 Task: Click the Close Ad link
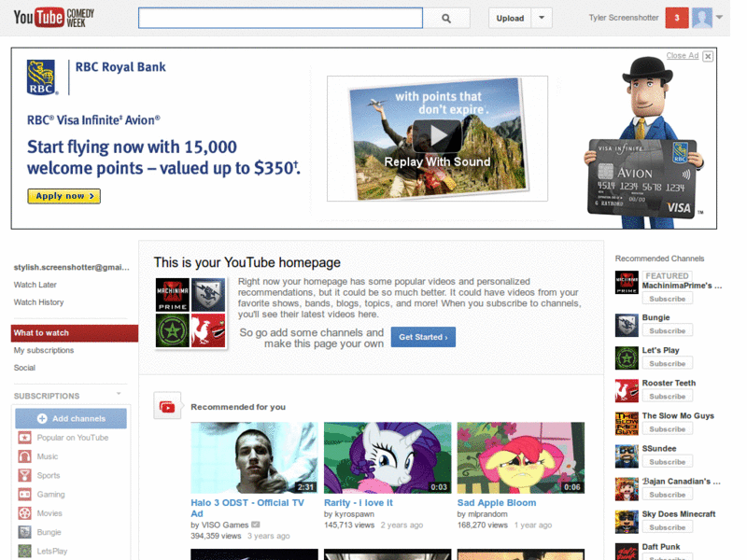click(x=683, y=56)
